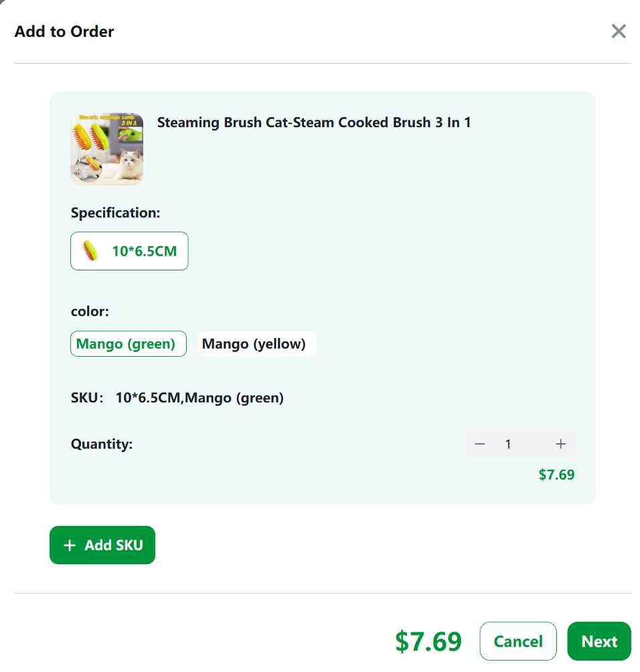The height and width of the screenshot is (672, 640).
Task: Select the 10*6.5CM specification option
Action: (129, 251)
